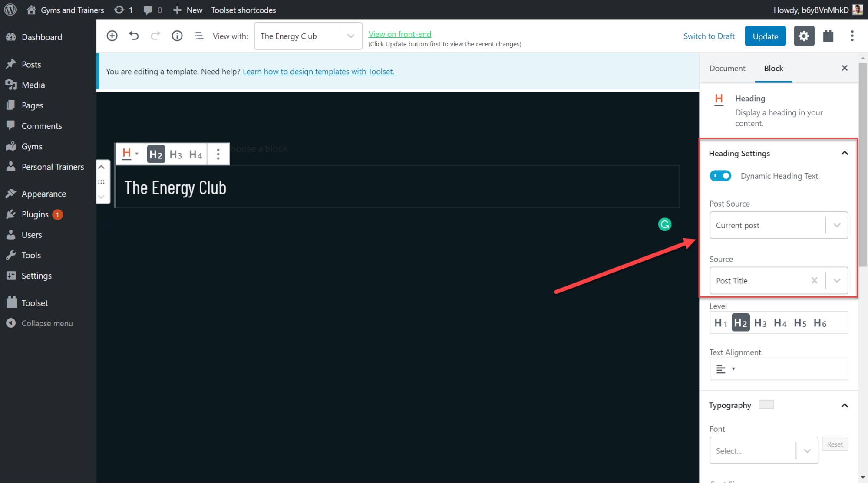868x483 pixels.
Task: Disable Dynamic Heading Text
Action: pyautogui.click(x=720, y=176)
